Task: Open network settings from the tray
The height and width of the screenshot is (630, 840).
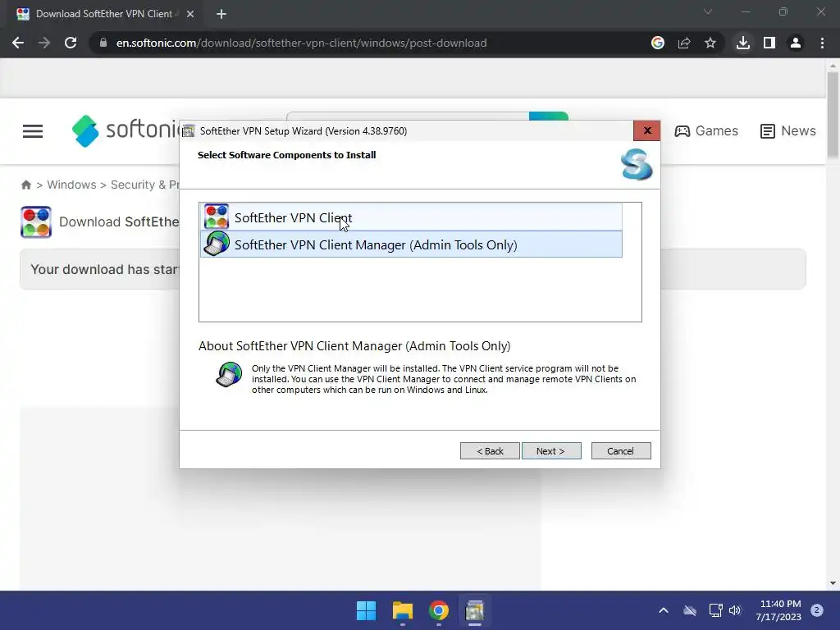Action: click(715, 610)
